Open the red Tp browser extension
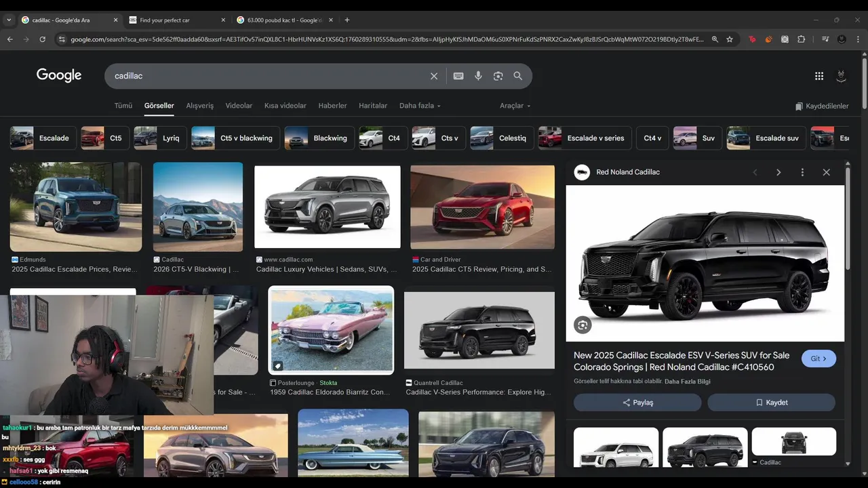The width and height of the screenshot is (868, 488). pos(752,39)
